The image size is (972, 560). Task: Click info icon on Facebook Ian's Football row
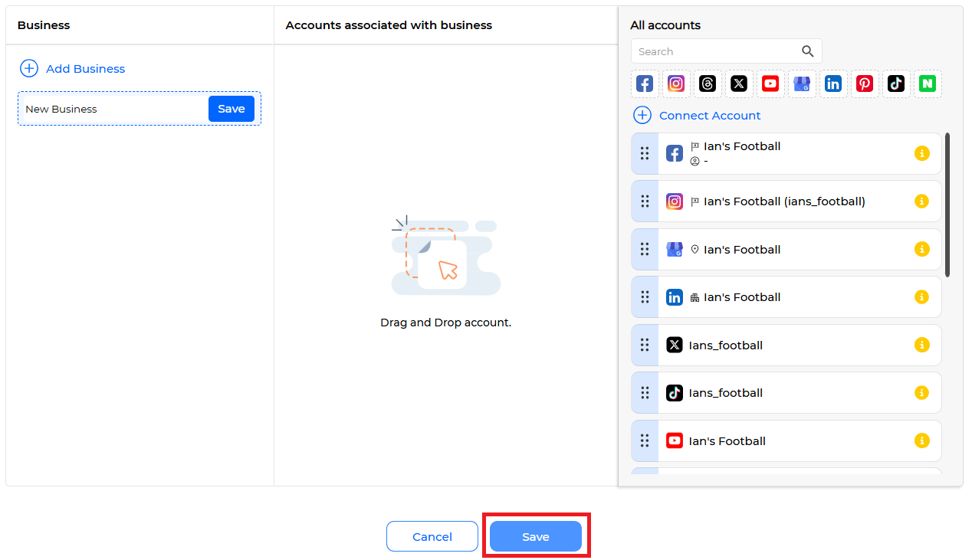[922, 153]
